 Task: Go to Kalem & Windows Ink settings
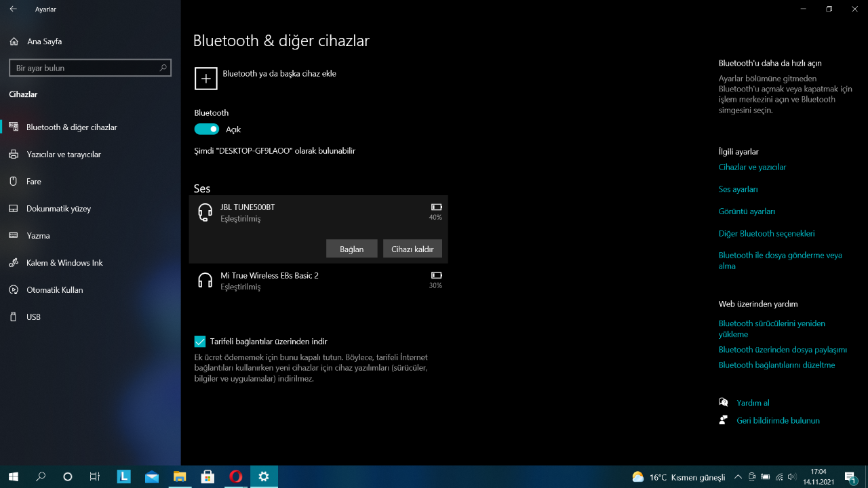tap(64, 263)
